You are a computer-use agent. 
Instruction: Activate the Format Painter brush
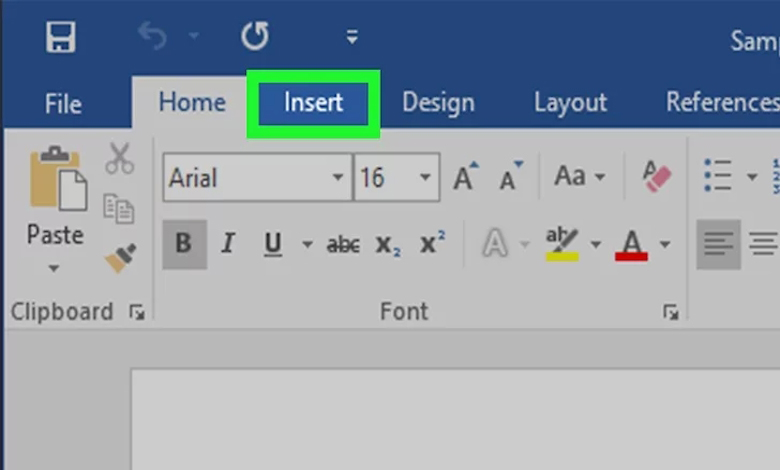coord(119,260)
